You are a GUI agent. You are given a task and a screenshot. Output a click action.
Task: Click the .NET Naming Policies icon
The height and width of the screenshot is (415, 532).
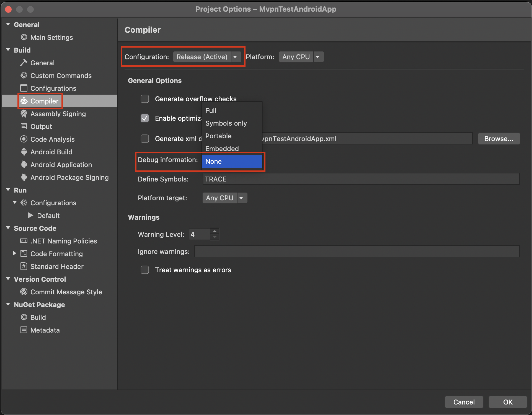(24, 241)
